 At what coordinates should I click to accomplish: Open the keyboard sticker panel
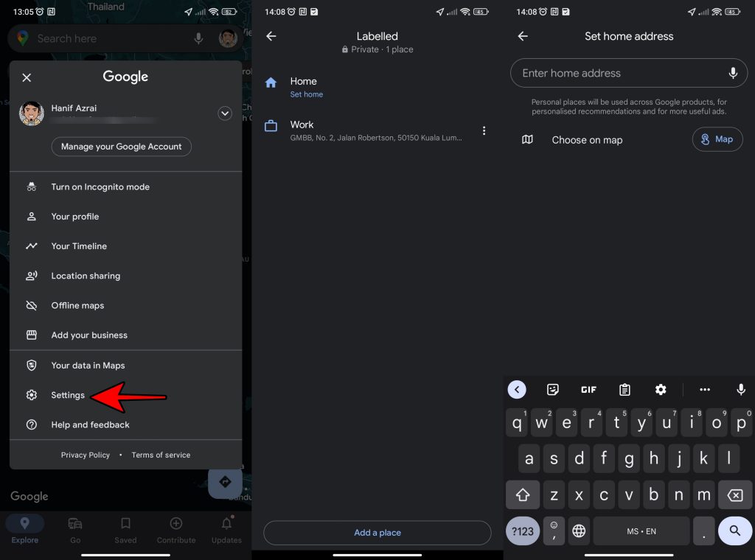(x=553, y=390)
